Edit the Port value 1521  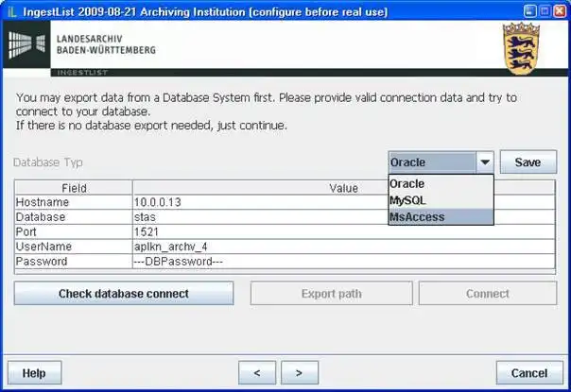tap(344, 231)
